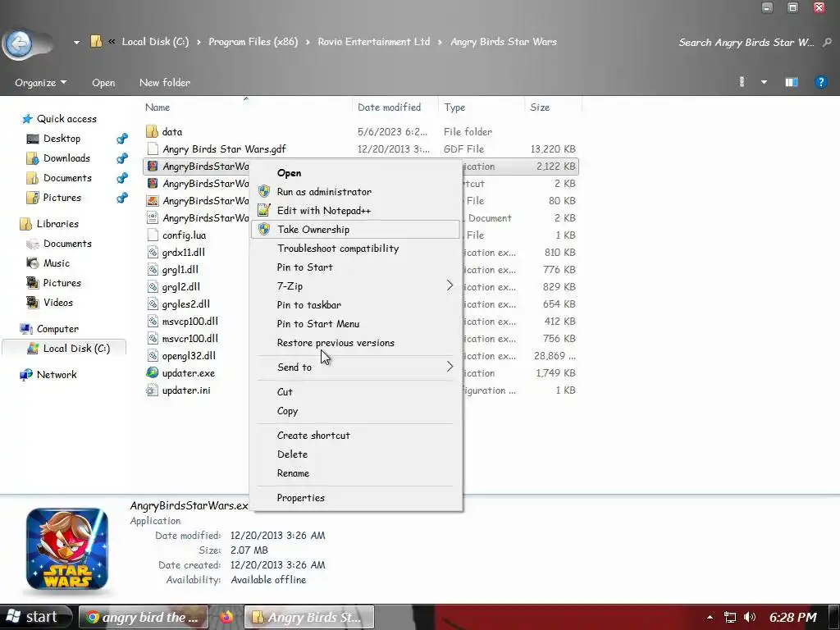Click the search magnifier icon
This screenshot has width=840, height=630.
click(827, 42)
